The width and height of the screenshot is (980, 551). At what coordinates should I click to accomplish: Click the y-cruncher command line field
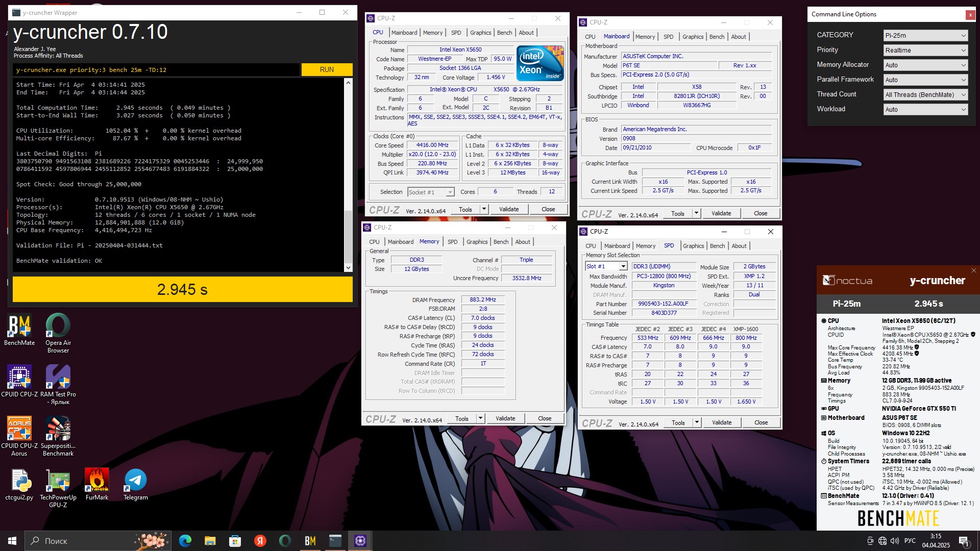156,70
